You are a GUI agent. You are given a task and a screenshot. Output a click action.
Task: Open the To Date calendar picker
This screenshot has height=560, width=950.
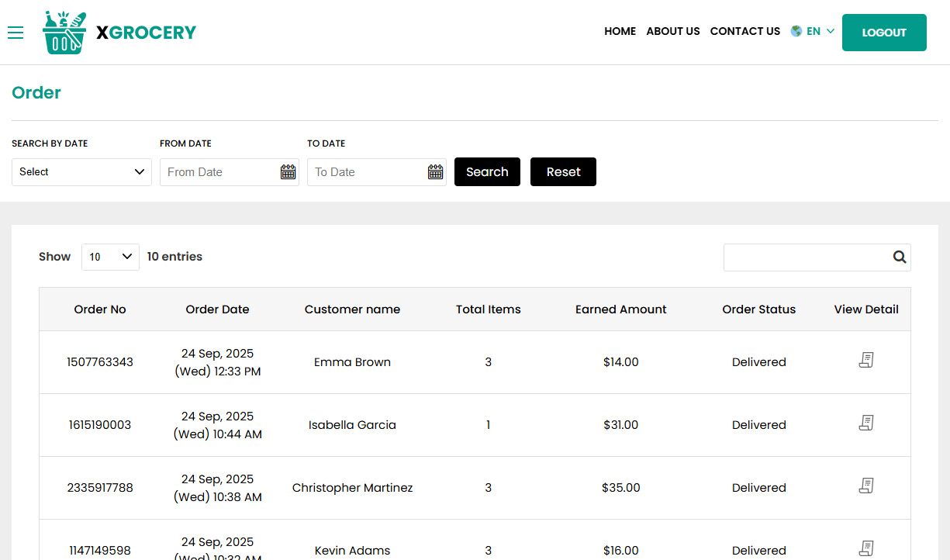435,171
